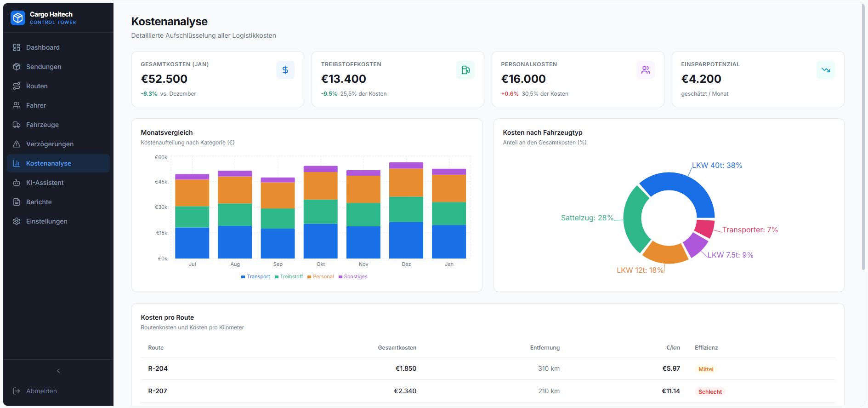This screenshot has height=408, width=868.
Task: Click the fuel pump icon on Treibstoffkosten card
Action: 465,70
